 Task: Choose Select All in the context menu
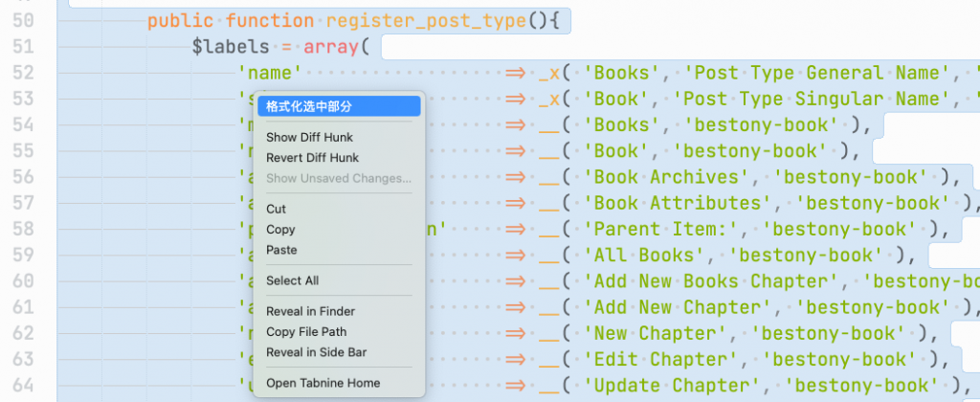click(292, 280)
